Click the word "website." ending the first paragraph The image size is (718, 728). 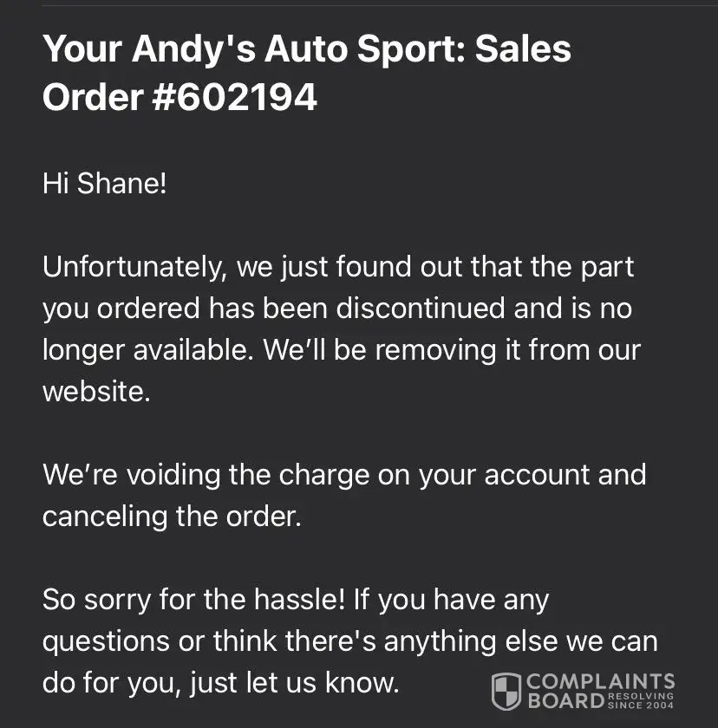[96, 391]
